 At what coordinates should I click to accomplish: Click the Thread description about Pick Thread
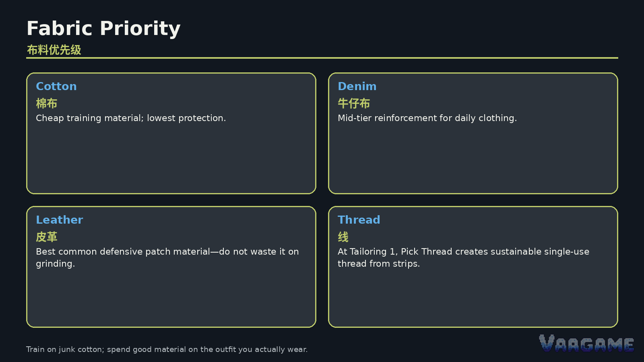[463, 257]
